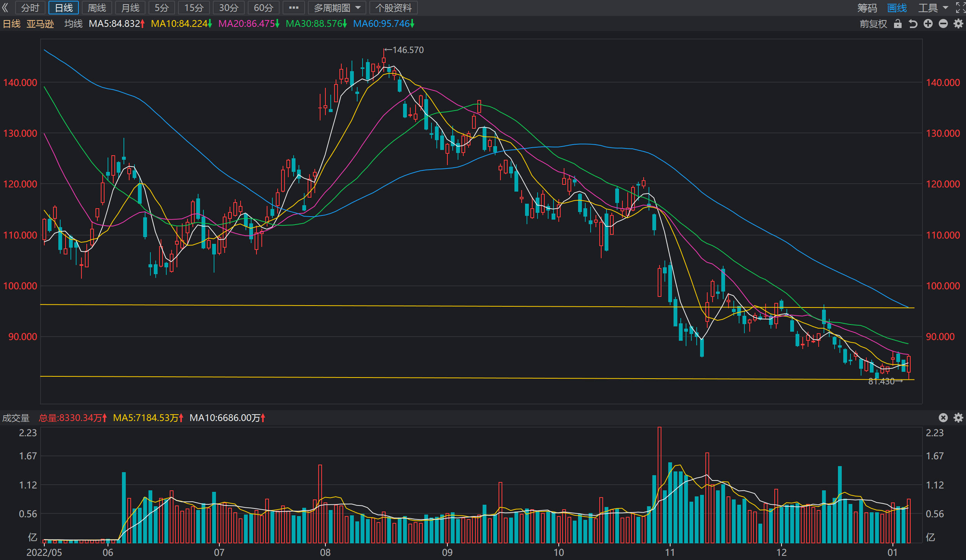This screenshot has height=560, width=966.
Task: Click the 11 month label on date axis
Action: 669,552
